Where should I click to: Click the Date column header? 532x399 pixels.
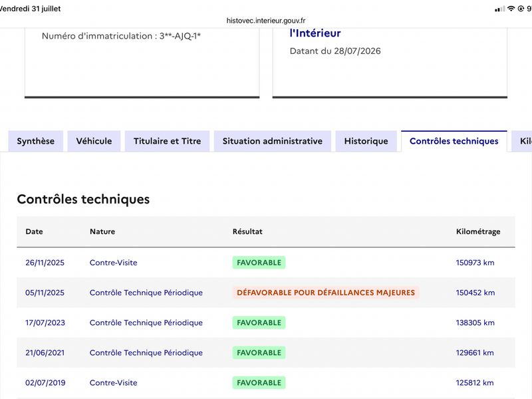click(35, 231)
